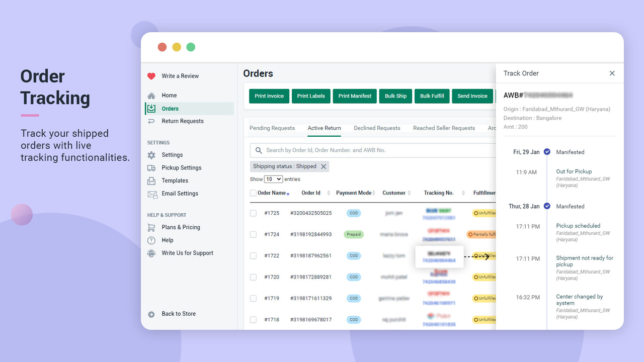Sort descending using Order Name arrow
The image size is (644, 362).
pos(288,194)
